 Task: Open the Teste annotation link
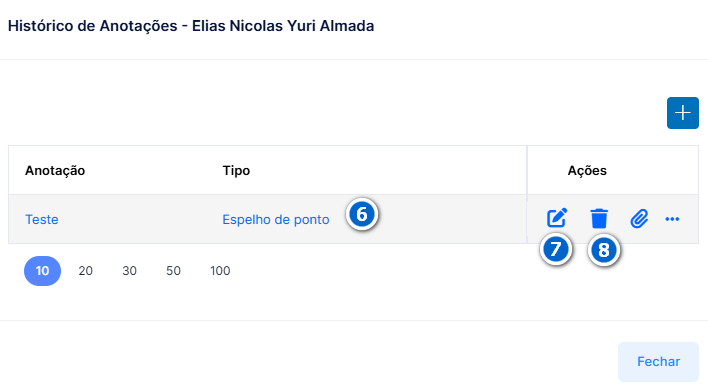click(42, 219)
